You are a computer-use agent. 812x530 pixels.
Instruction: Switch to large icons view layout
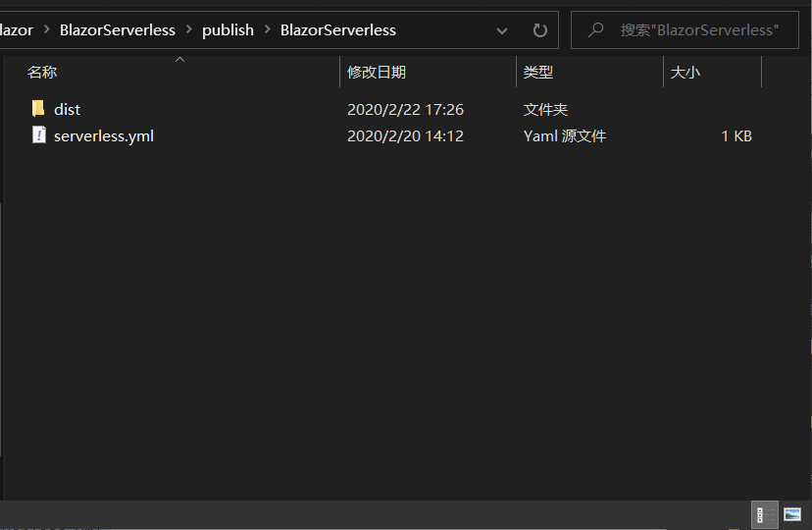[792, 514]
